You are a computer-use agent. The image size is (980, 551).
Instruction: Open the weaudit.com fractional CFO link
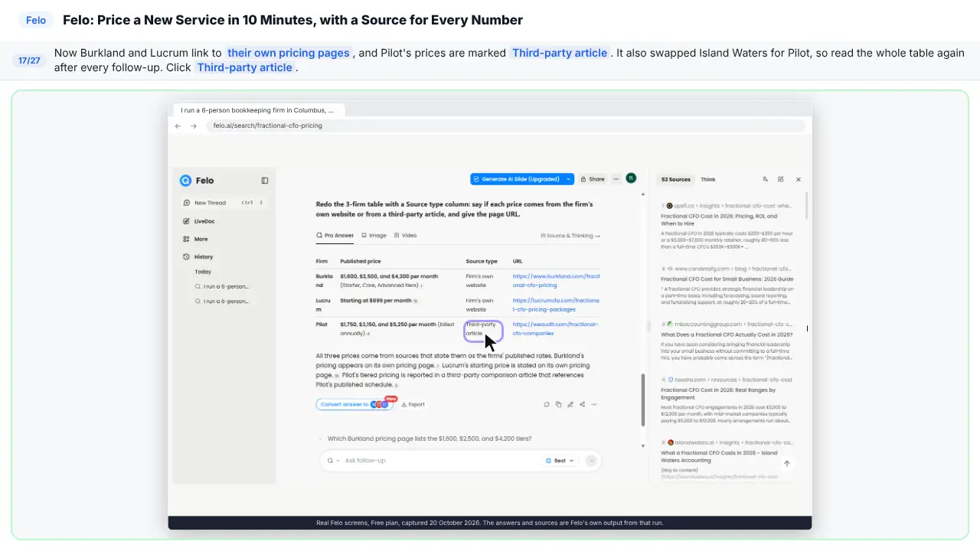pyautogui.click(x=555, y=329)
